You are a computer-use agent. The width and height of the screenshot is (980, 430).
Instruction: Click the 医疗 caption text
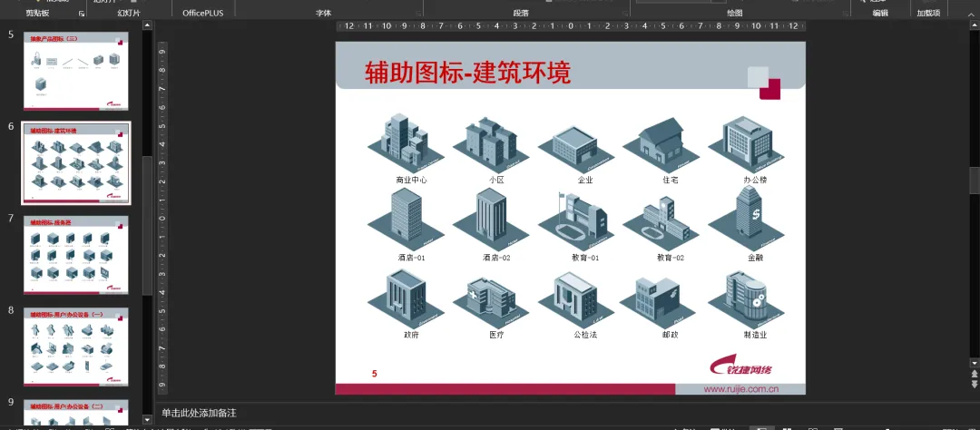497,335
